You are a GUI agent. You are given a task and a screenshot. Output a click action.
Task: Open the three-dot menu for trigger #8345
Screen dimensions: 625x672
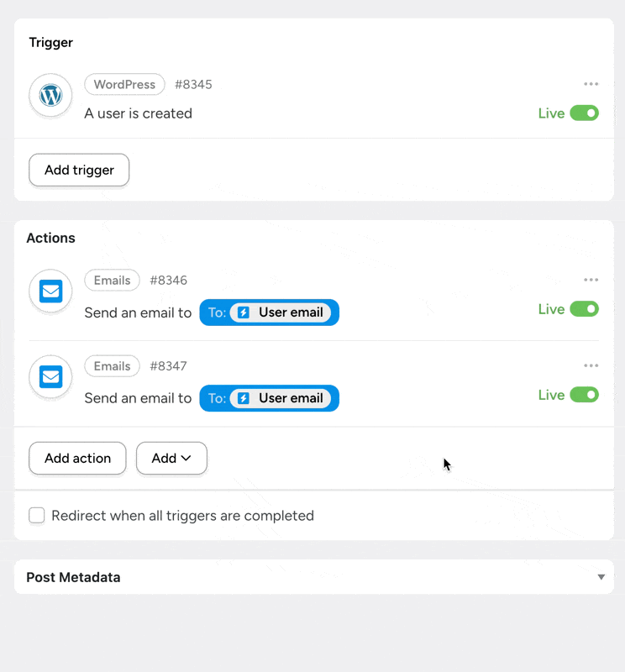[591, 84]
